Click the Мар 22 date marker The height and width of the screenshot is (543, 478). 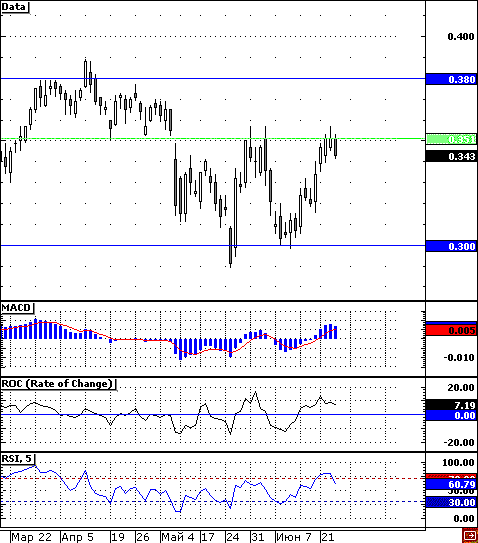pos(31,537)
